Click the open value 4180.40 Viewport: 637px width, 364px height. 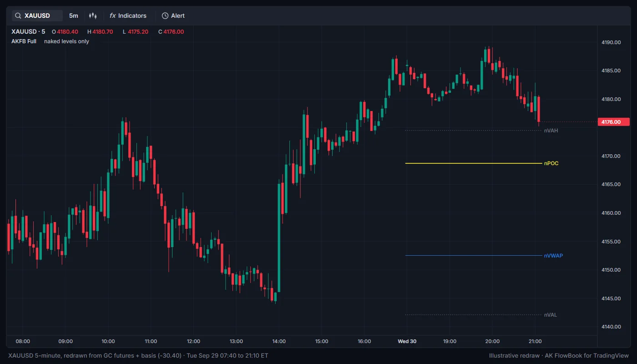[x=67, y=32]
